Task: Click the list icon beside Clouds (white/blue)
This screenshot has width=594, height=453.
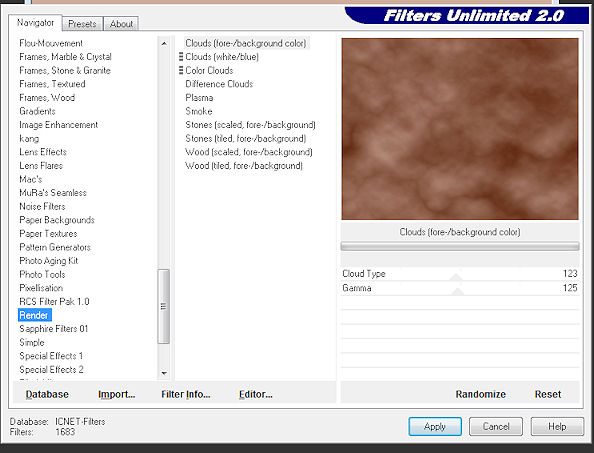Action: [x=181, y=57]
